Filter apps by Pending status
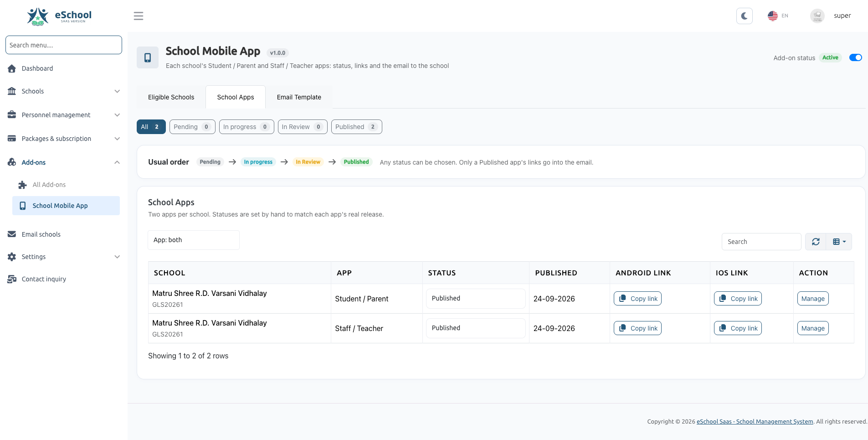Viewport: 868px width, 440px height. click(192, 127)
